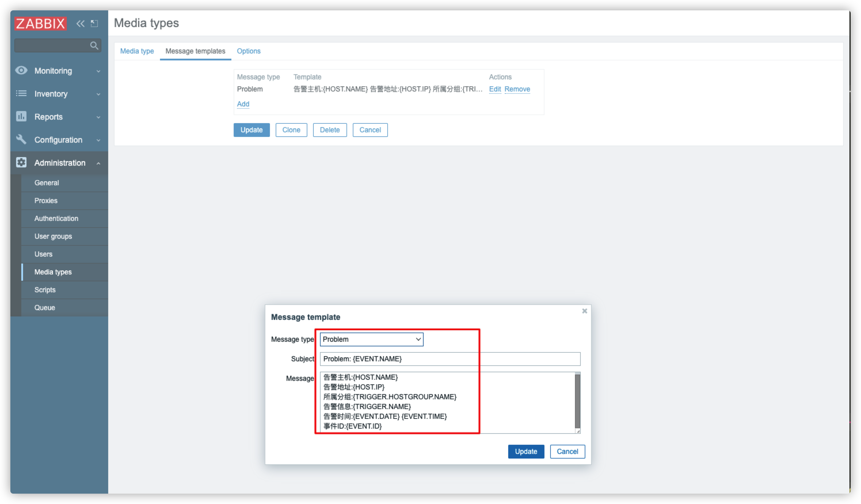Expand the Monitoring menu chevron

coord(98,71)
